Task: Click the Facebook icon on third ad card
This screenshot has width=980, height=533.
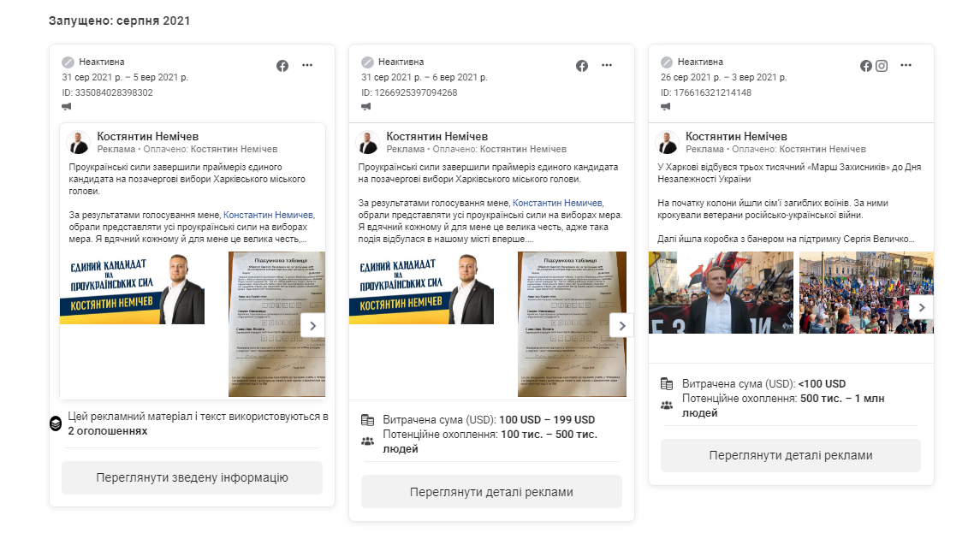Action: pyautogui.click(x=865, y=66)
